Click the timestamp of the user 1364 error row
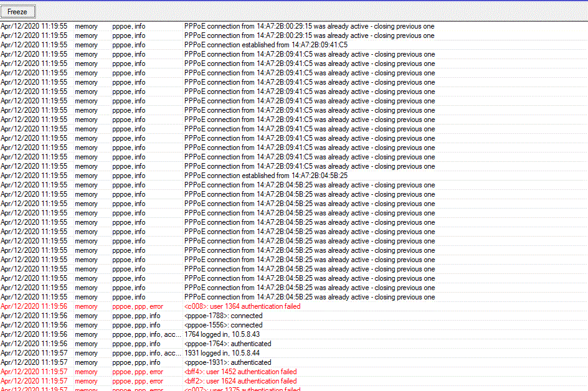The image size is (588, 391). (x=34, y=306)
